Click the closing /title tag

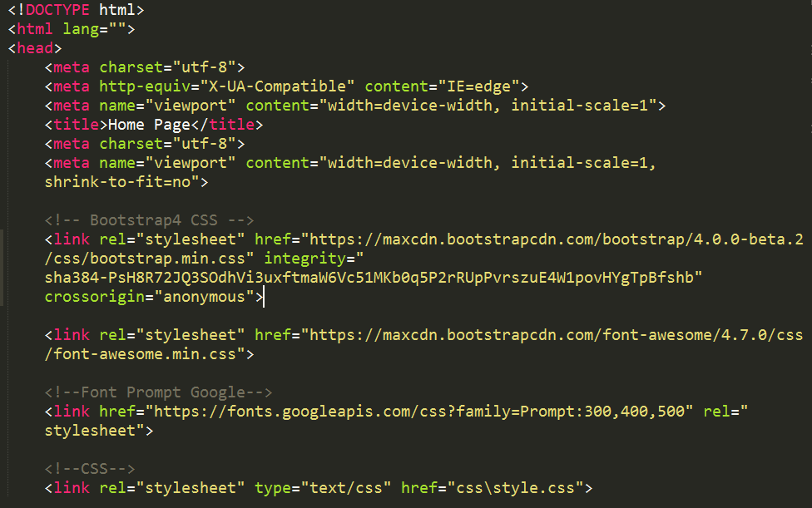pyautogui.click(x=227, y=125)
